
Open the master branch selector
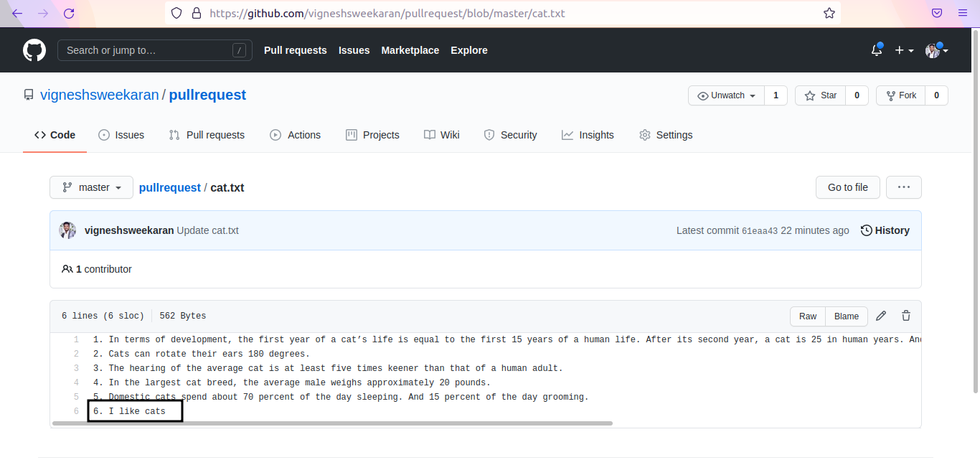point(90,187)
